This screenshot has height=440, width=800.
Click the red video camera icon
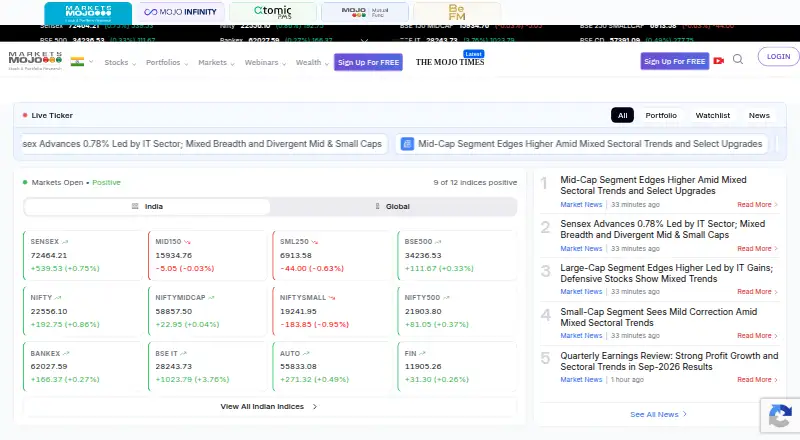point(719,61)
